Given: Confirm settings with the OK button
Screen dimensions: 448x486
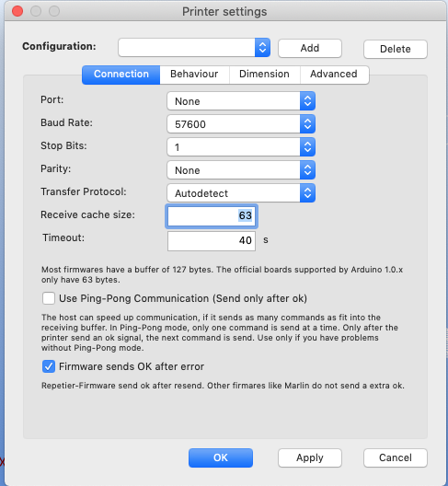Looking at the screenshot, I should coord(221,457).
